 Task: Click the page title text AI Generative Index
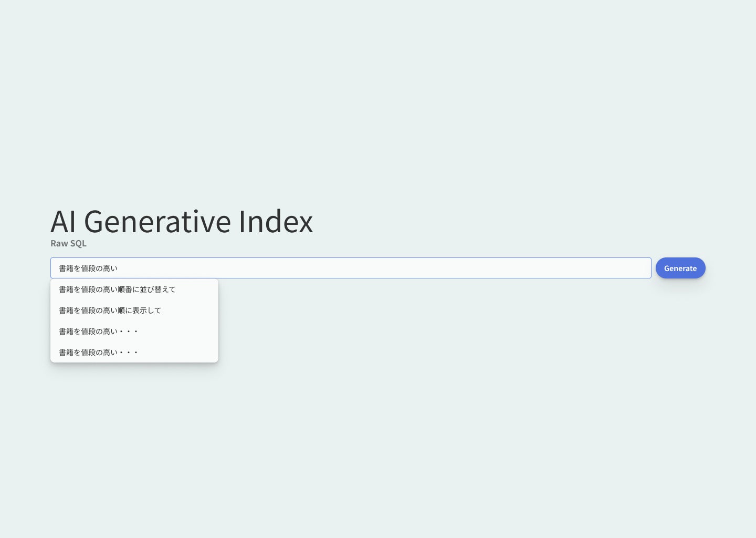(182, 221)
